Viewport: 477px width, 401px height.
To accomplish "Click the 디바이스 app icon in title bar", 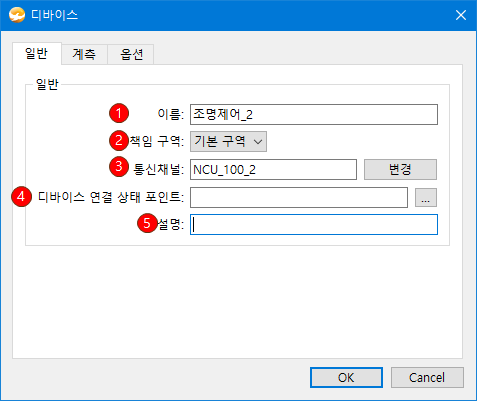I will (17, 15).
